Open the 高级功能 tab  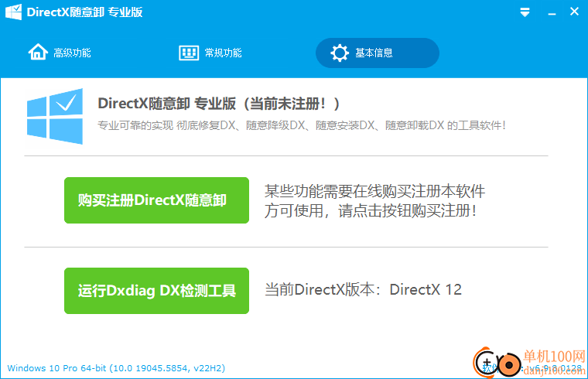60,53
